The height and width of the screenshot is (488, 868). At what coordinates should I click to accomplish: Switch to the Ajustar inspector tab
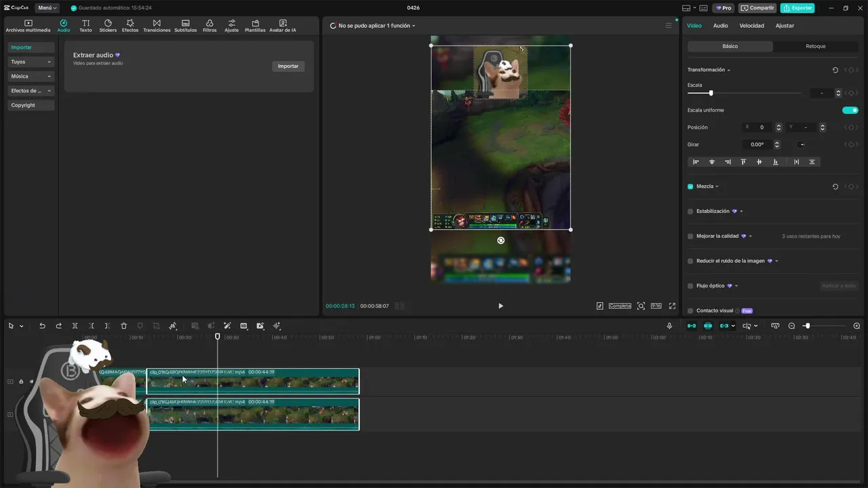pos(785,26)
